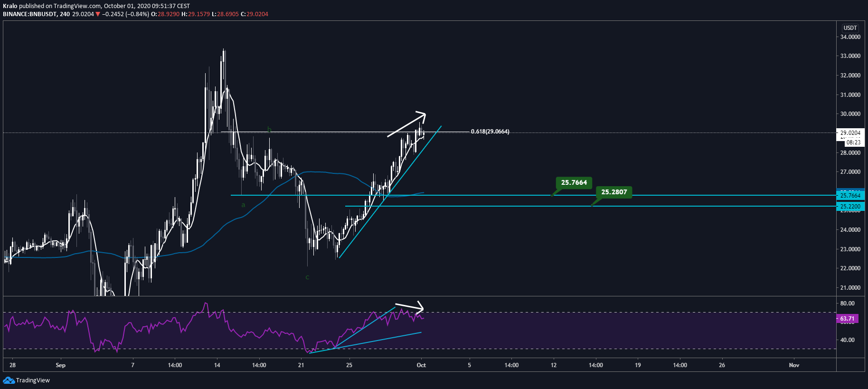
Task: Click the USDT currency label on price axis
Action: point(850,28)
